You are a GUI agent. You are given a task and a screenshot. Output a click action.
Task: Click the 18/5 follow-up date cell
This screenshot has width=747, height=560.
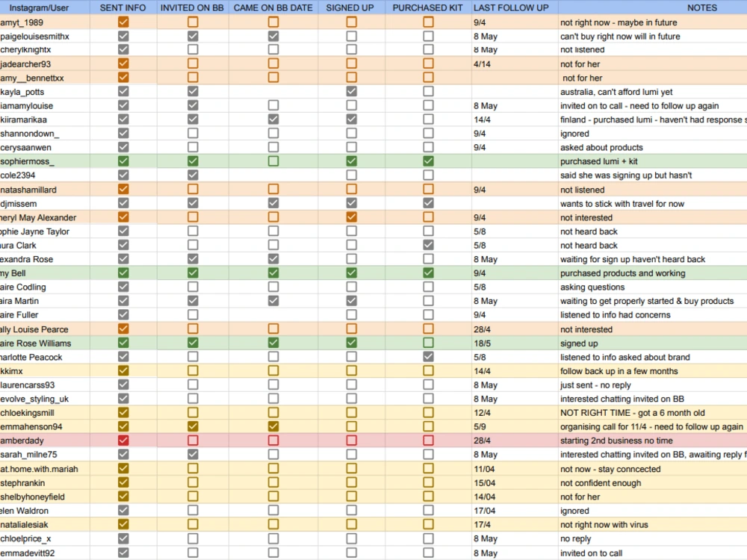(515, 343)
